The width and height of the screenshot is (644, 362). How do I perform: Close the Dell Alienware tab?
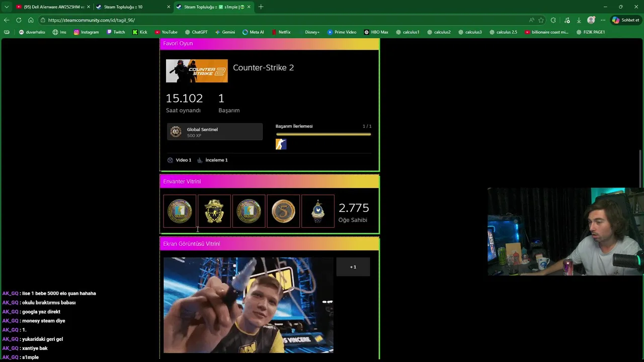89,7
